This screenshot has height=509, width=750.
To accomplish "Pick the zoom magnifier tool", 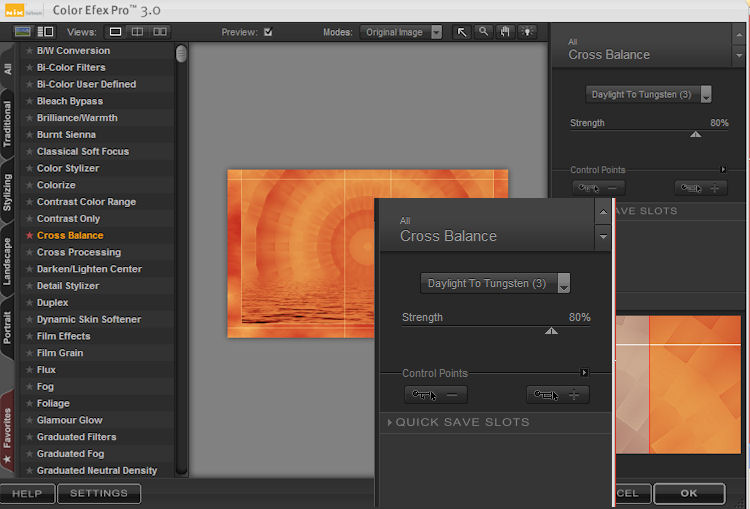I will 483,32.
